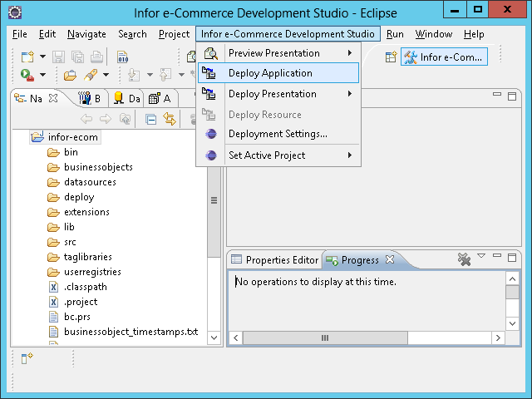Open the Progress view menu dropdown
Image resolution: width=532 pixels, height=399 pixels.
(x=481, y=257)
